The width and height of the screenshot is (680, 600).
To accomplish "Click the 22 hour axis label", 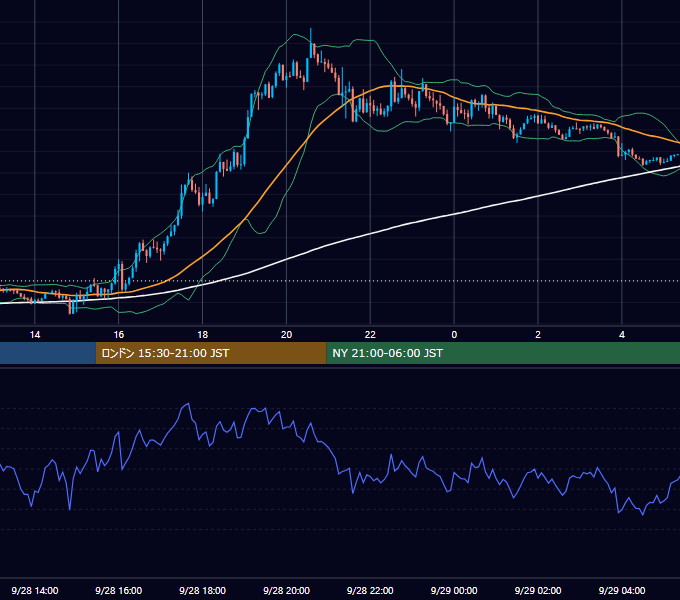I will (x=370, y=335).
